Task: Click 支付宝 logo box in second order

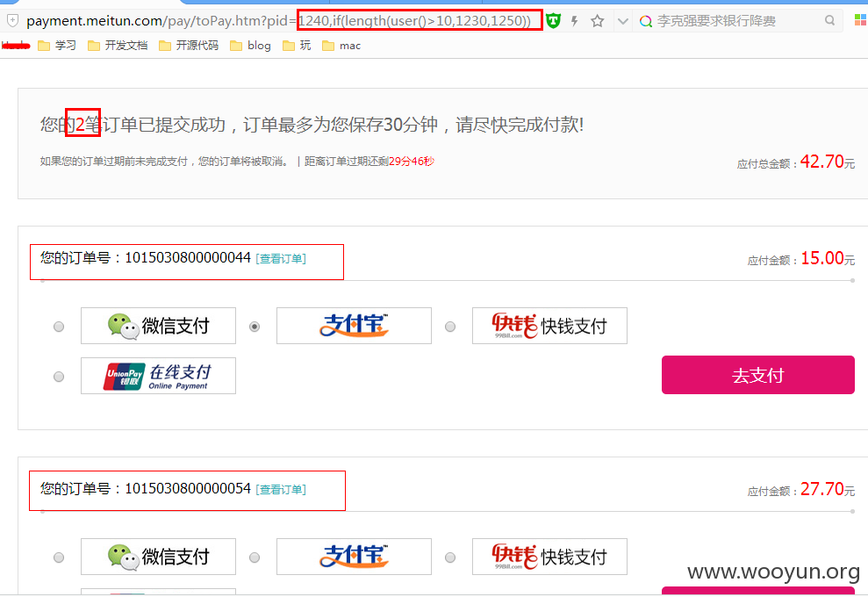Action: point(355,557)
